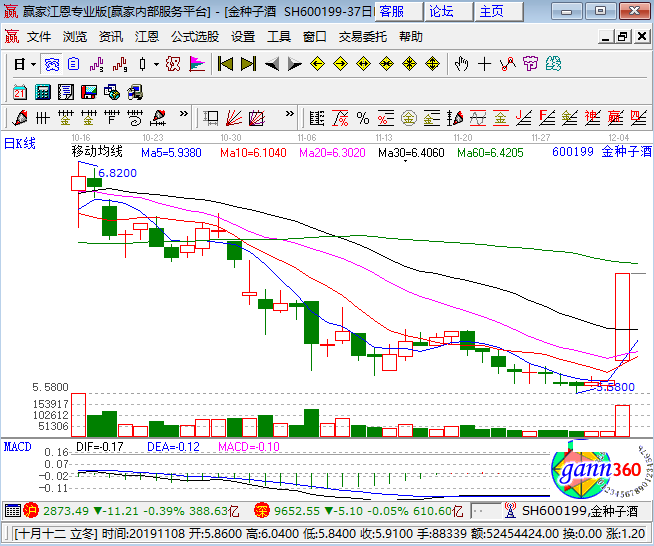Click the computer network icon

[x=135, y=92]
